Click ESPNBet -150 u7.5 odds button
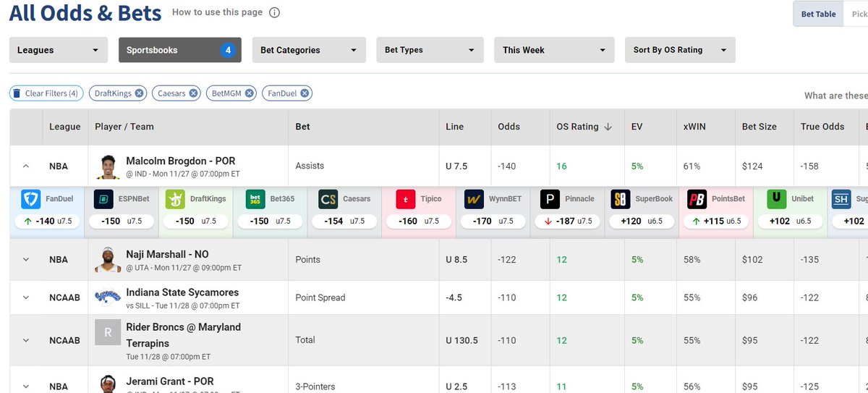868x393 pixels. 122,221
